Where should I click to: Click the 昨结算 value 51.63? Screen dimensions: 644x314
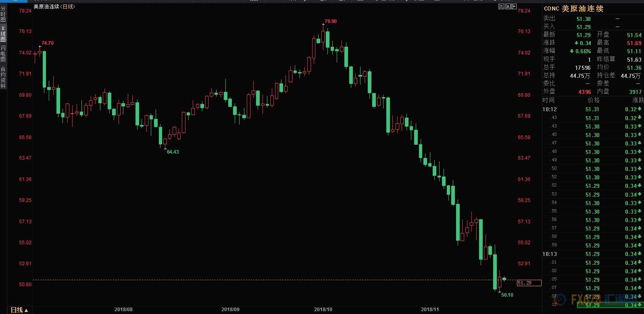click(634, 60)
